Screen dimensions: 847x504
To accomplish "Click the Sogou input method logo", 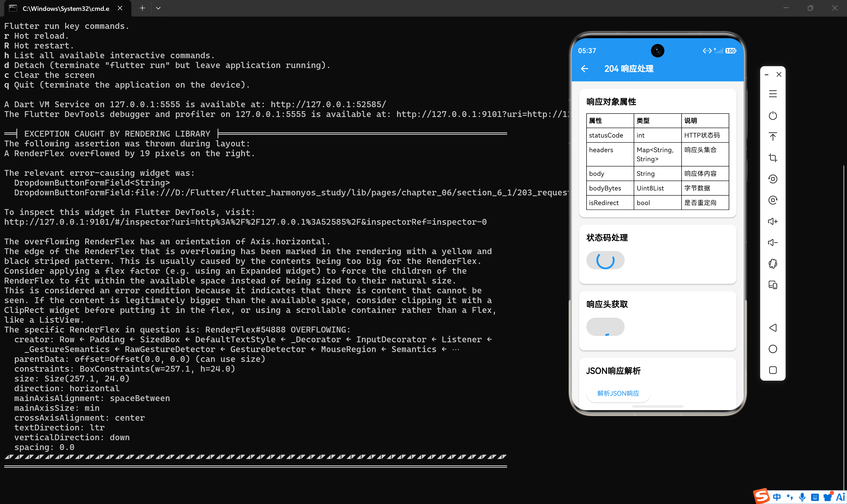I will point(761,496).
